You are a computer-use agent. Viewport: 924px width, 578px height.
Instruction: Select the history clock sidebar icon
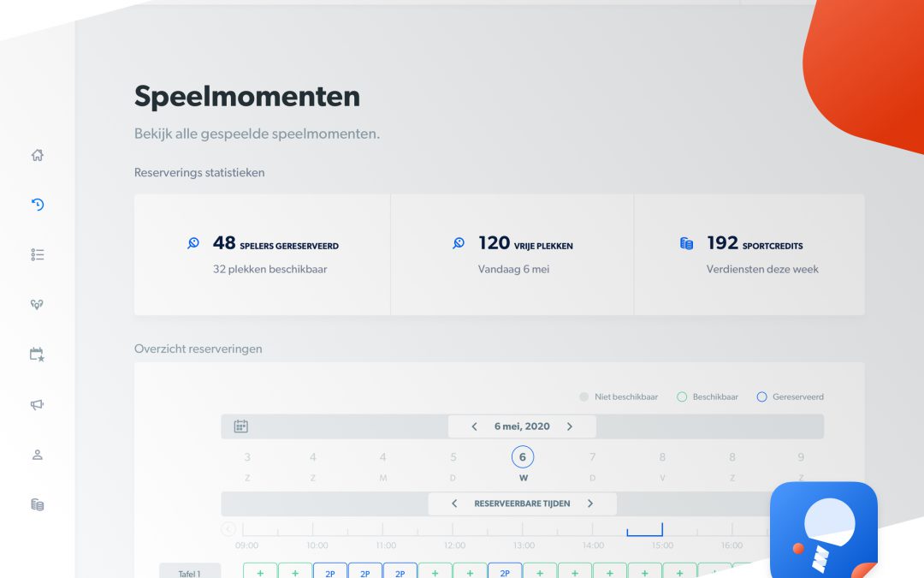pyautogui.click(x=37, y=205)
